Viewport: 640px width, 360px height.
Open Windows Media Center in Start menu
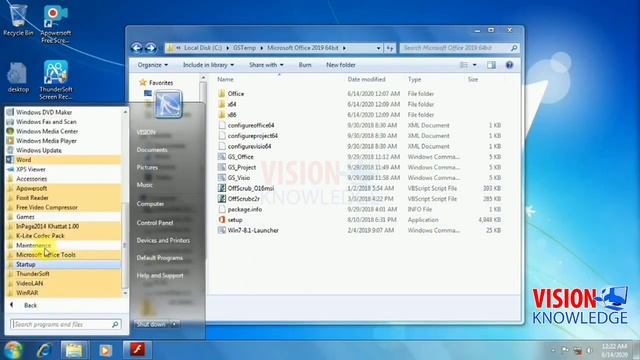pyautogui.click(x=63, y=131)
